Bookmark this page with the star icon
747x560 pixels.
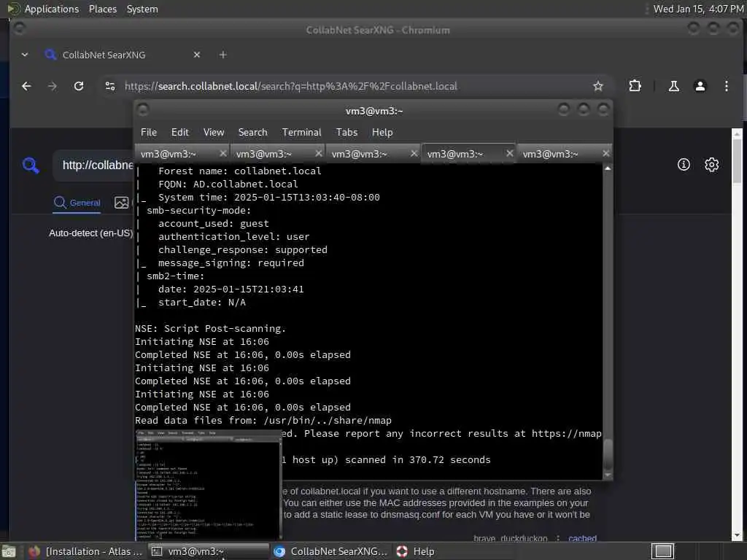click(598, 86)
